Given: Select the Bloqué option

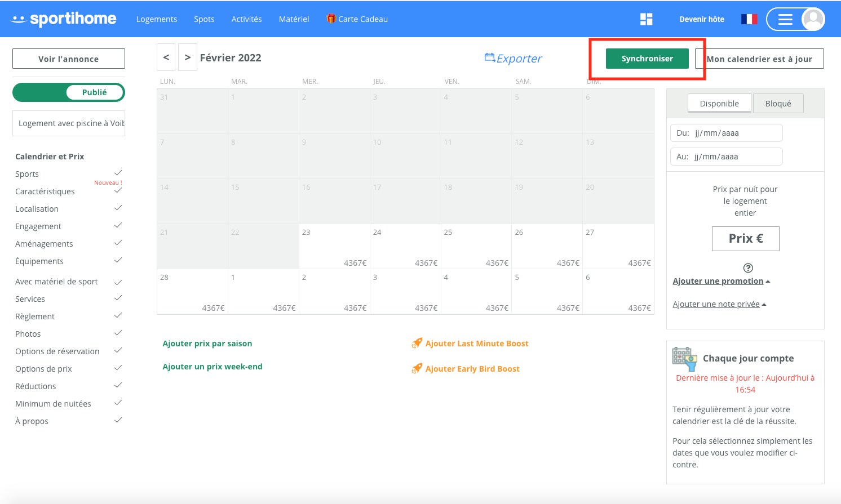Looking at the screenshot, I should 778,104.
